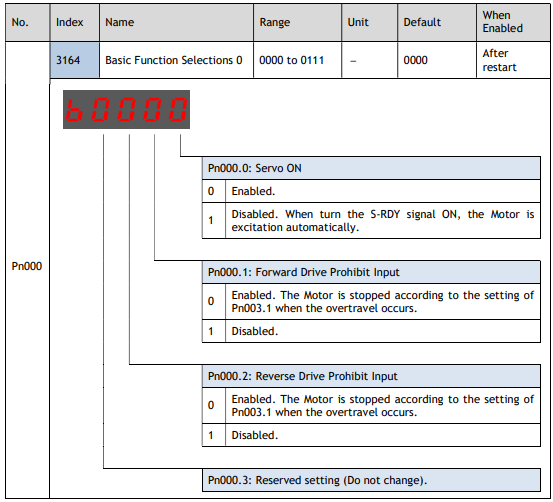Click the 'When Enabled' column header
This screenshot has width=553, height=502.
tap(513, 22)
